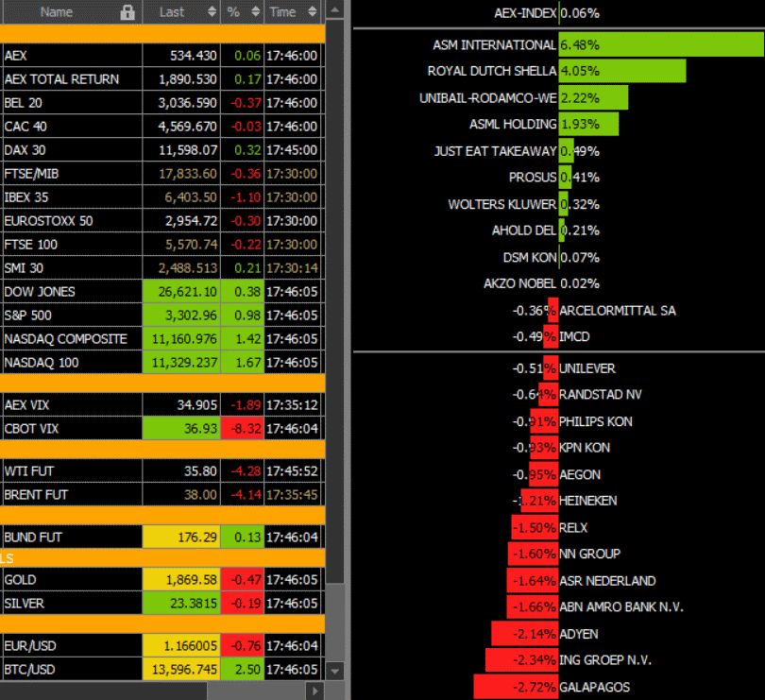The width and height of the screenshot is (765, 700).
Task: Select the SMI 30 row
Action: pos(162,268)
